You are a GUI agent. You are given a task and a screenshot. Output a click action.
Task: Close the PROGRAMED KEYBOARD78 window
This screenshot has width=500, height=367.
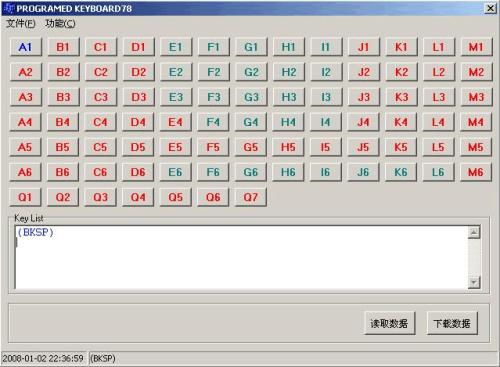click(490, 8)
